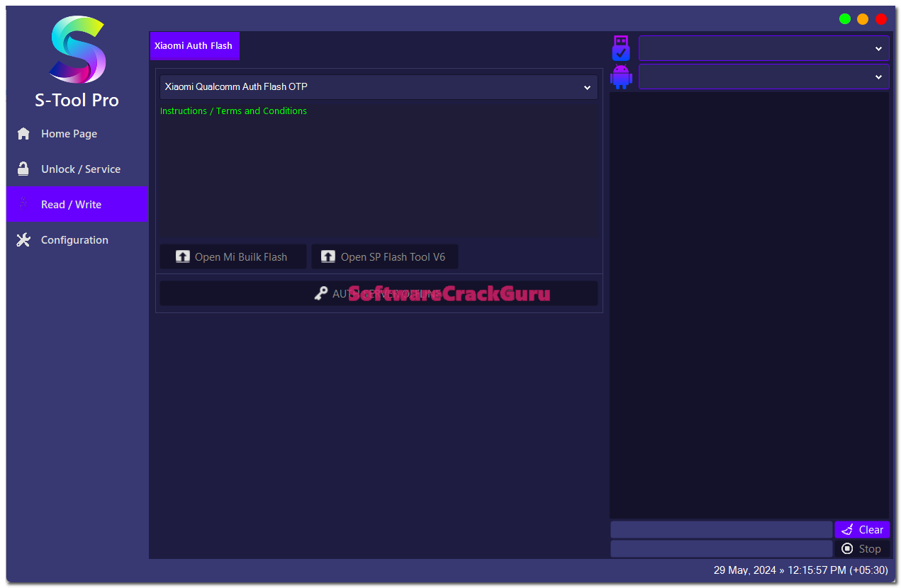Click the Configuration wrench icon
The height and width of the screenshot is (588, 901).
(23, 240)
